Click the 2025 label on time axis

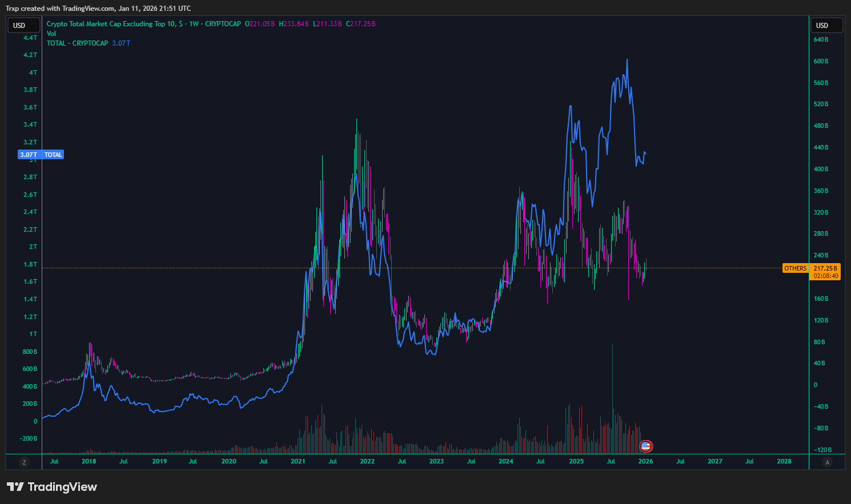pos(576,461)
